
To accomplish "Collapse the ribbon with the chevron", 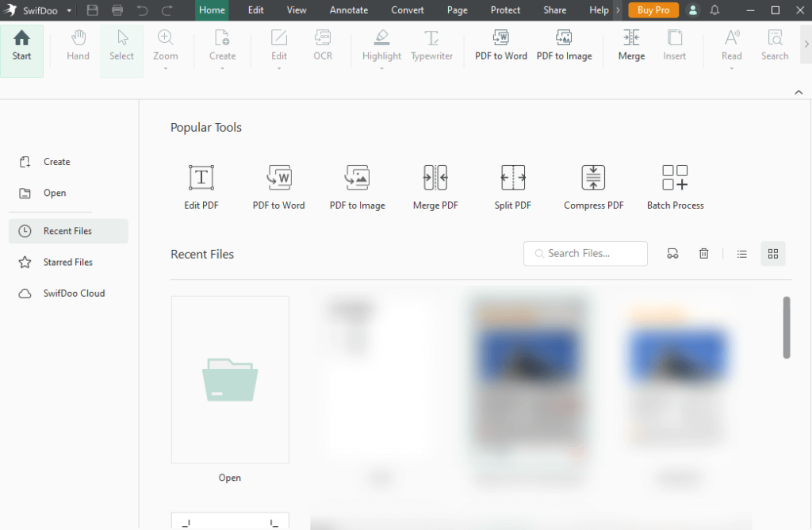I will point(799,92).
